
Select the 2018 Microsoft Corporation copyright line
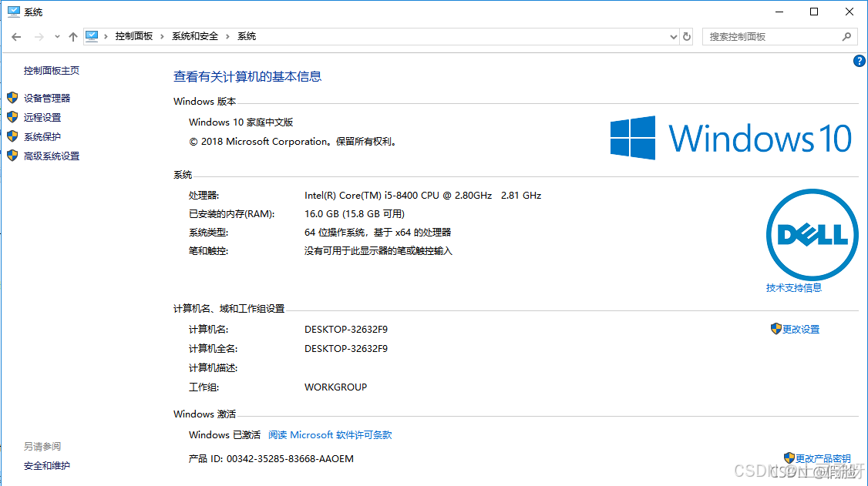(294, 142)
